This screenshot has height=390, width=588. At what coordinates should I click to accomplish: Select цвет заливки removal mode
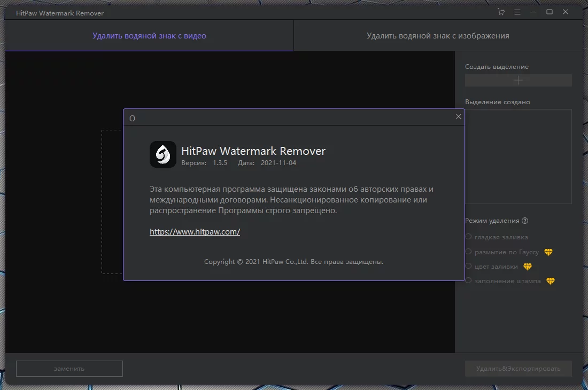click(x=468, y=266)
